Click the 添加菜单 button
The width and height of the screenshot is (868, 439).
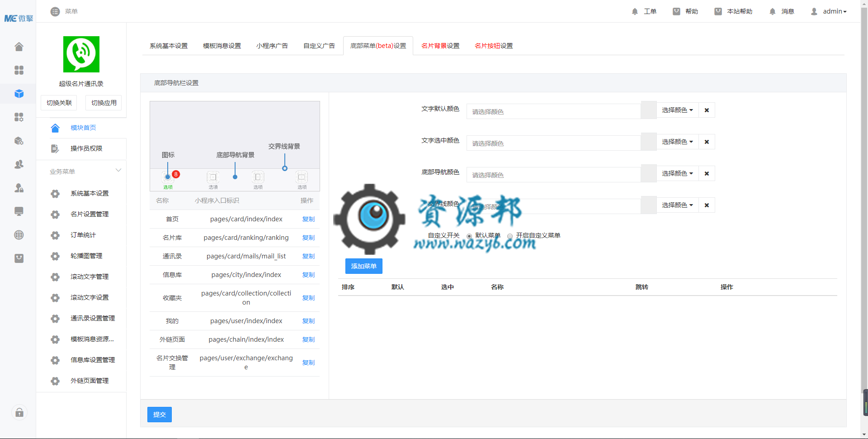[364, 266]
